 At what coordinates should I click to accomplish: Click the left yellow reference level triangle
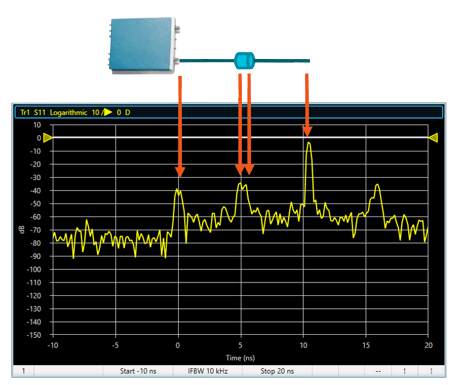point(48,138)
